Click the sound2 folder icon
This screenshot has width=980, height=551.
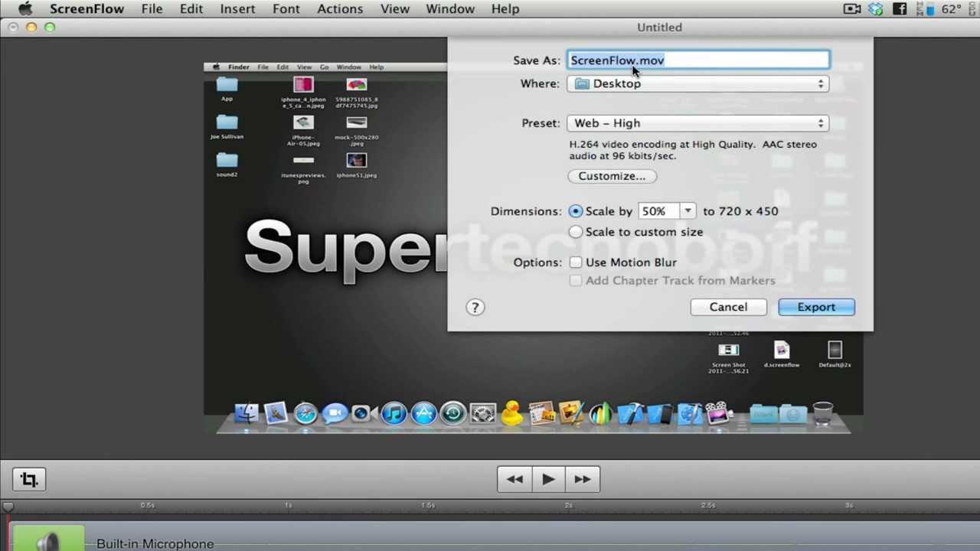pyautogui.click(x=227, y=160)
